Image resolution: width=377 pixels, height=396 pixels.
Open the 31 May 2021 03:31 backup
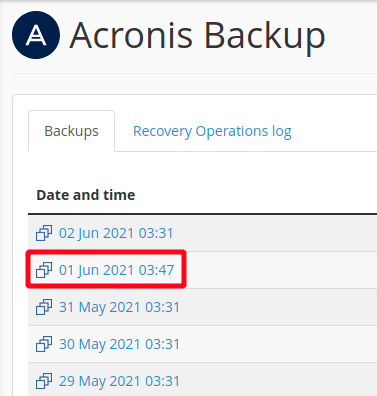click(x=119, y=307)
